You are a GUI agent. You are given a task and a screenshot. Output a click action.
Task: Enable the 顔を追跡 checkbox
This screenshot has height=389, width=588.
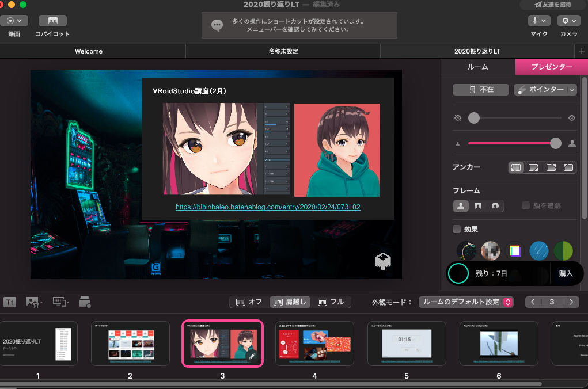click(x=526, y=205)
